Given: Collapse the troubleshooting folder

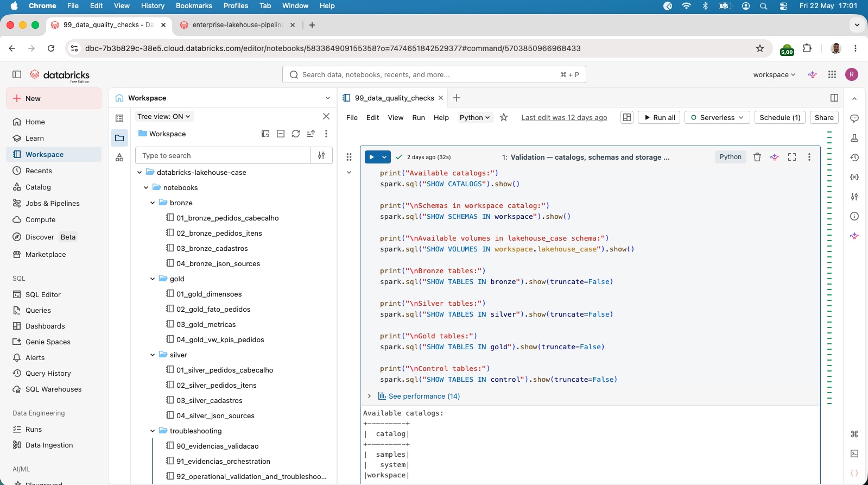Looking at the screenshot, I should [153, 431].
